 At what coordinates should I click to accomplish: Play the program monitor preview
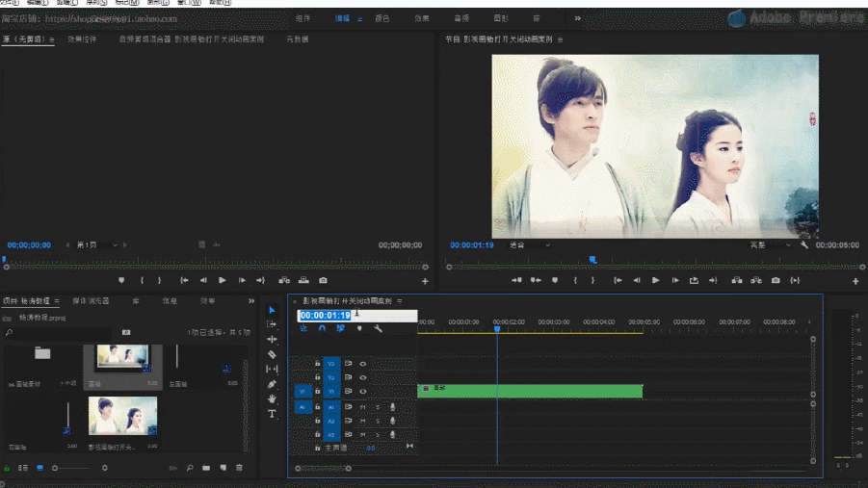[655, 280]
